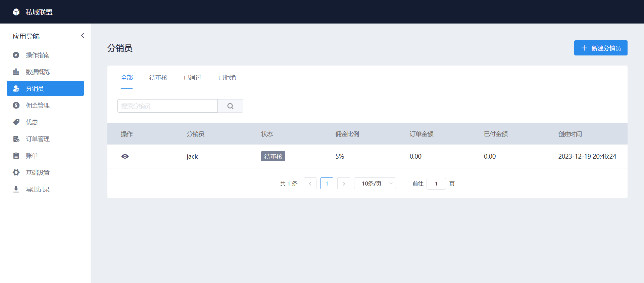Click the 待审核 status tag for jack
This screenshot has width=644, height=283.
(273, 156)
